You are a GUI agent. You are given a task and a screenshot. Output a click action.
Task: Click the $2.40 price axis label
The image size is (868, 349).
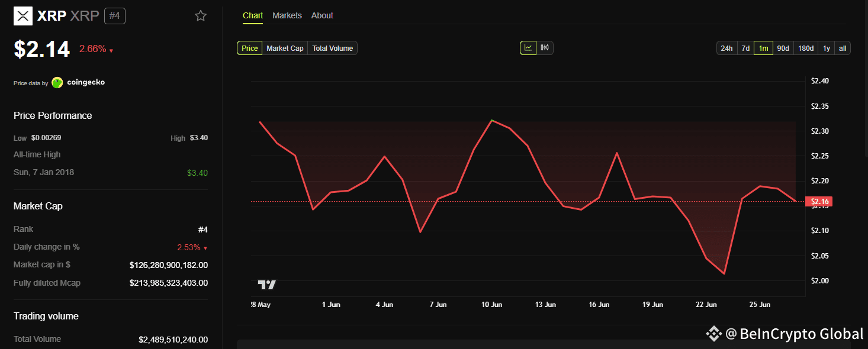click(819, 81)
